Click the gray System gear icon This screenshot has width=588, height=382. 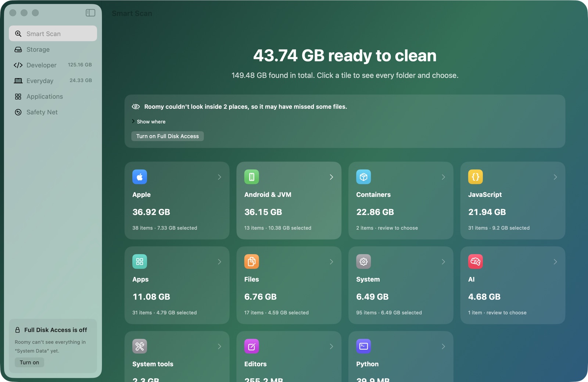[x=363, y=262]
